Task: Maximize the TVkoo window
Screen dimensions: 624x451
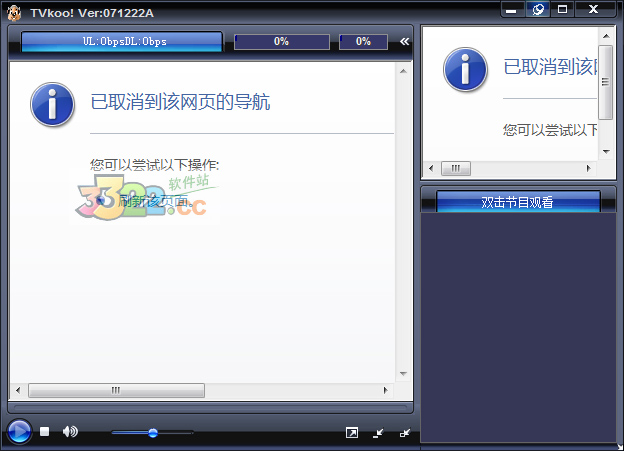Action: pyautogui.click(x=562, y=9)
